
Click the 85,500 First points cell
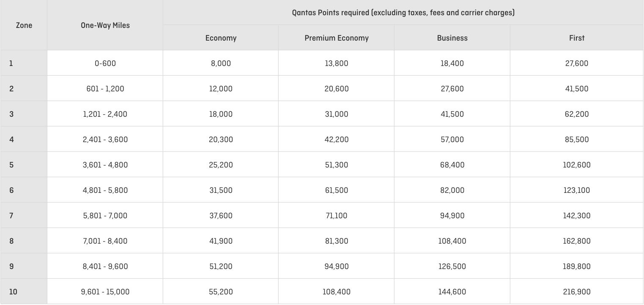click(x=577, y=139)
